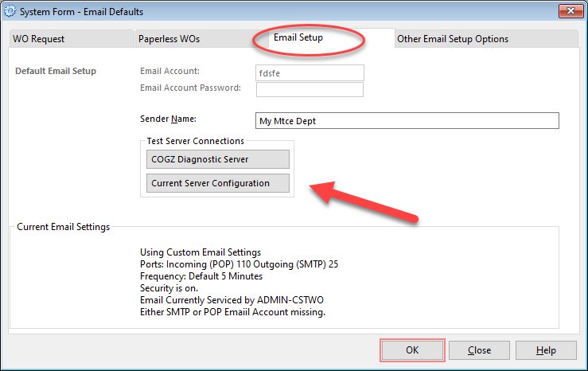588x371 pixels.
Task: Test the Current Server Configuration
Action: (218, 183)
